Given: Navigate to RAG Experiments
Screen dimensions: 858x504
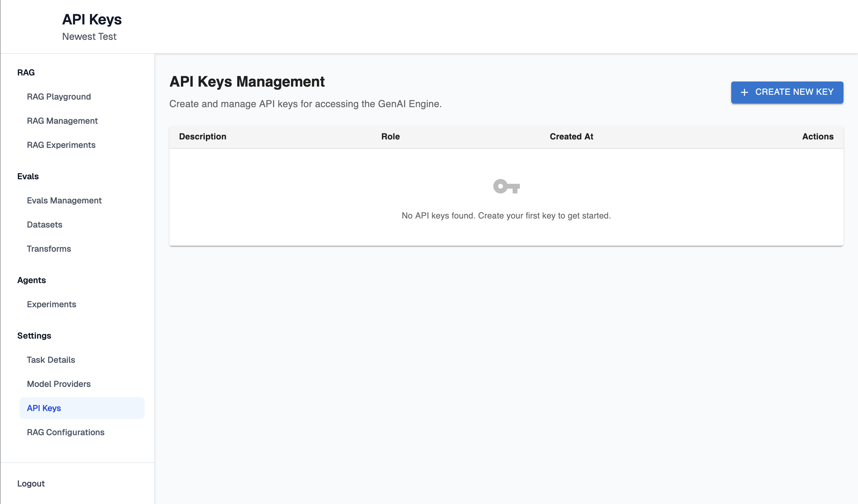Looking at the screenshot, I should 61,145.
